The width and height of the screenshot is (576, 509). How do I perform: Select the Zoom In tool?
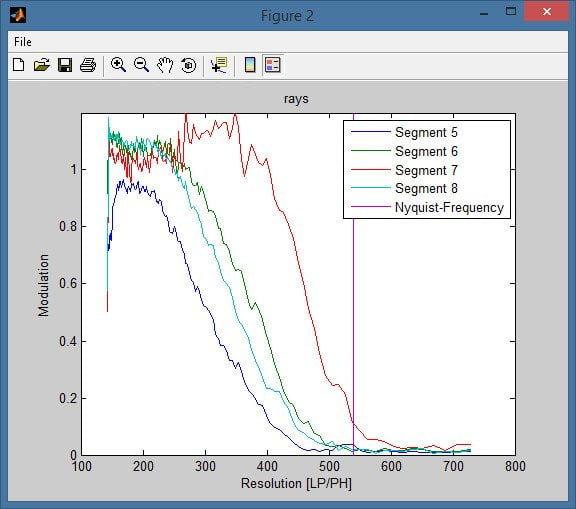click(118, 65)
